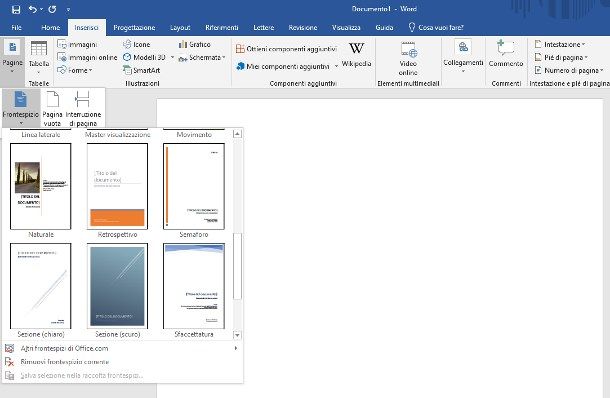Open Miei componenti aggiuntivi
Image resolution: width=610 pixels, height=398 pixels.
pos(283,67)
